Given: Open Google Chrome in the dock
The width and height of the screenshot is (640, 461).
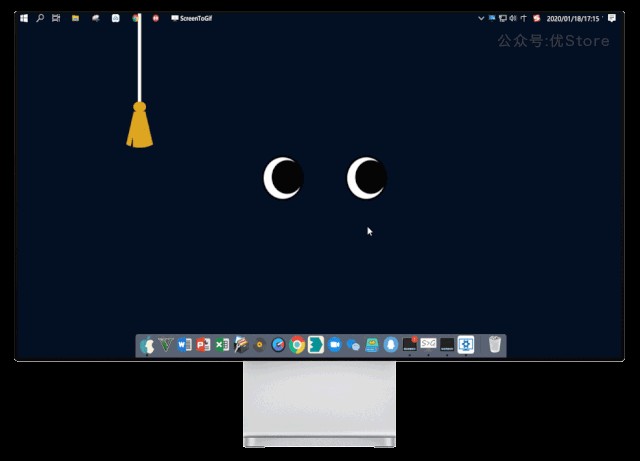Looking at the screenshot, I should [x=297, y=345].
